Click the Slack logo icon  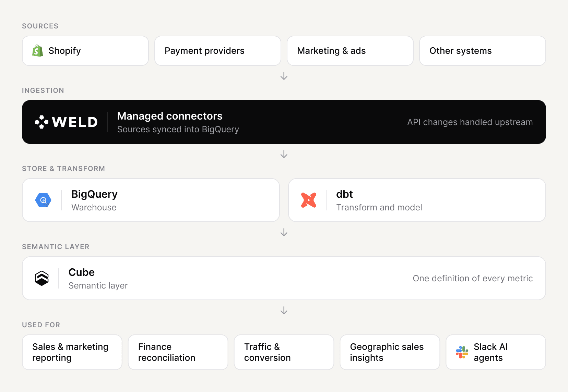[462, 352]
